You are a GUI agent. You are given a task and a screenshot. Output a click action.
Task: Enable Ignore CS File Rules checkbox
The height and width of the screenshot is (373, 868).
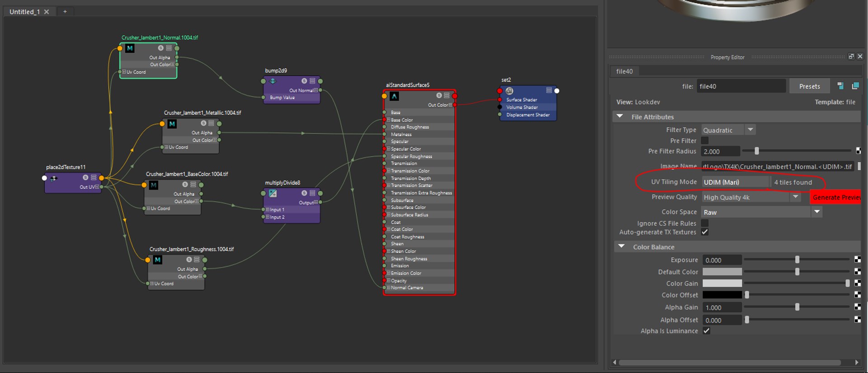coord(705,223)
